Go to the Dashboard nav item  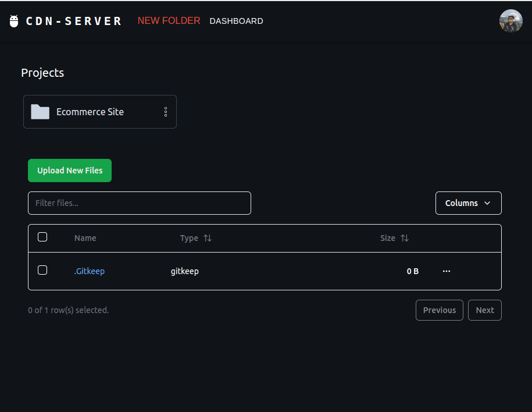[236, 21]
